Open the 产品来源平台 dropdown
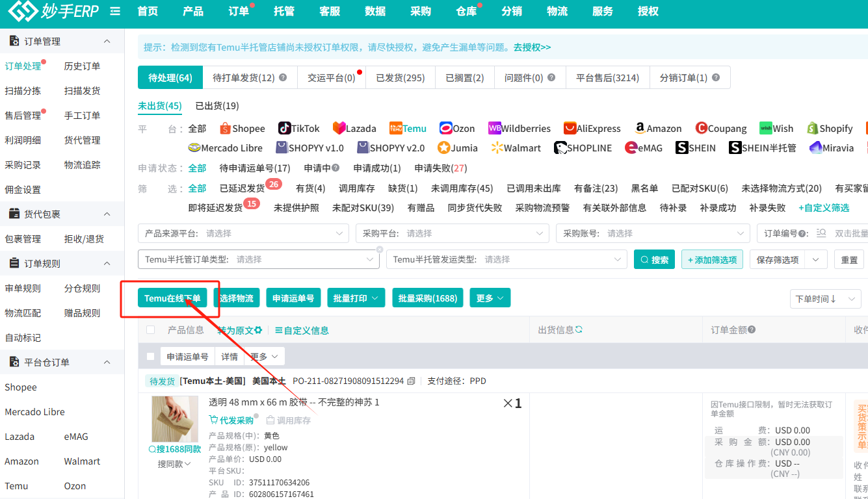 pyautogui.click(x=243, y=233)
